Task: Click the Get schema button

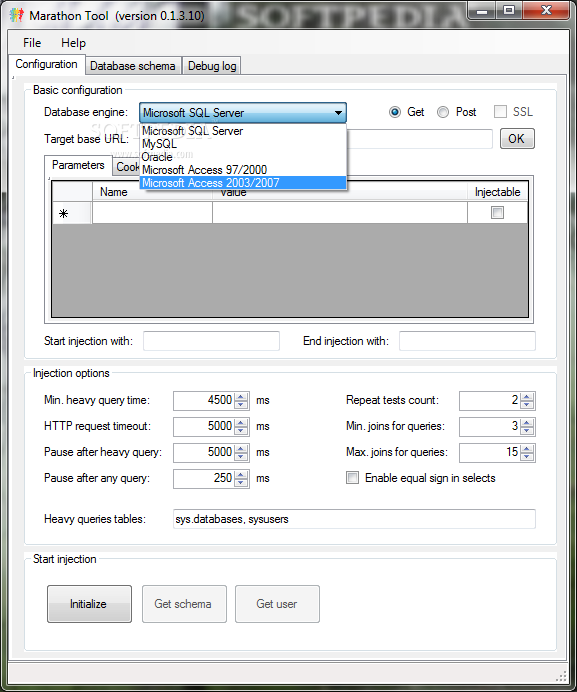Action: pyautogui.click(x=184, y=604)
